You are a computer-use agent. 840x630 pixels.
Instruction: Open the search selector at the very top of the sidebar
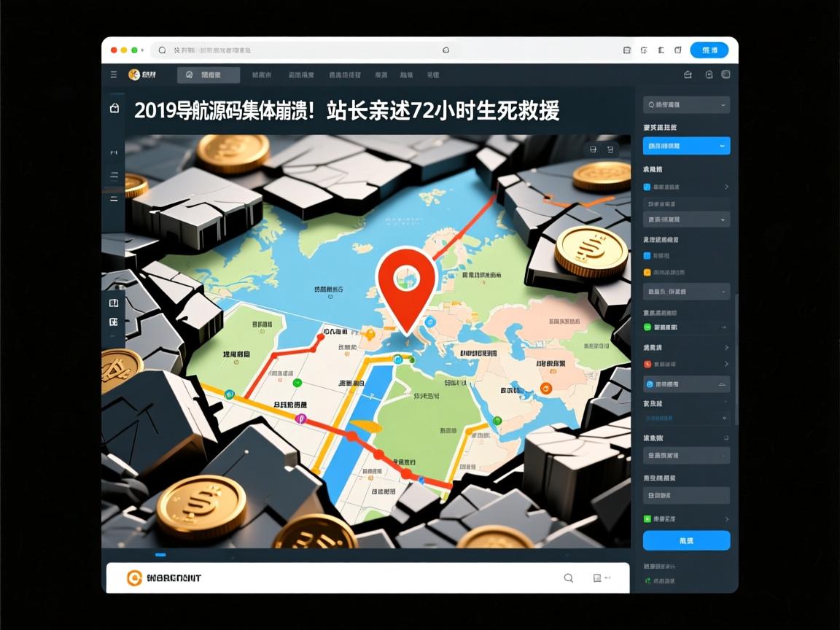click(x=685, y=104)
